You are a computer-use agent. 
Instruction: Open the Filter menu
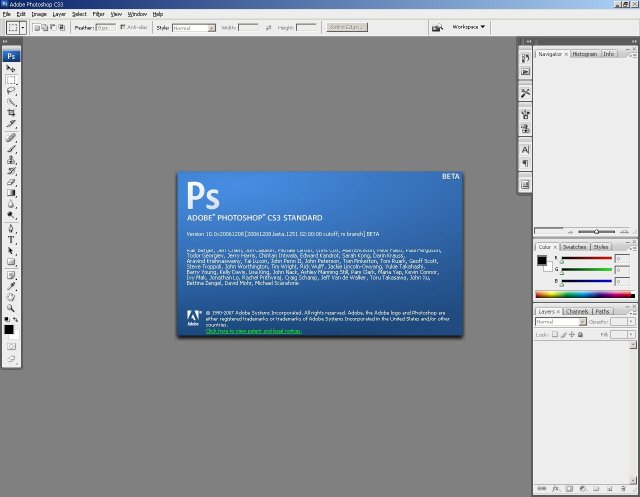coord(99,14)
